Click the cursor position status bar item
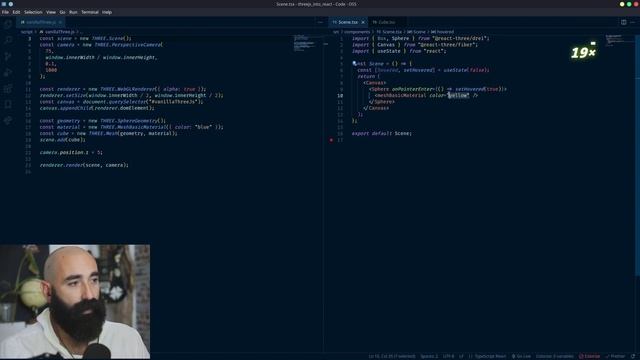This screenshot has height=360, width=640. [x=392, y=356]
